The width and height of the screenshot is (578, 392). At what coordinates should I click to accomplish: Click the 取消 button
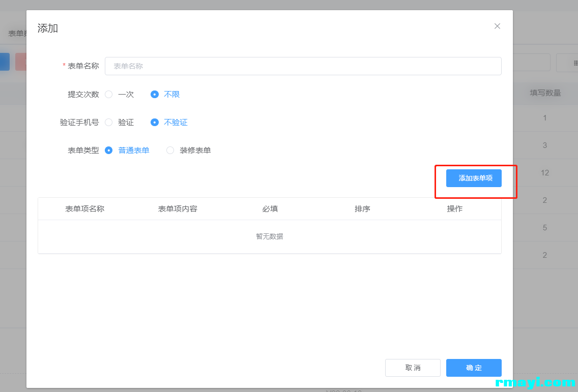click(x=413, y=368)
